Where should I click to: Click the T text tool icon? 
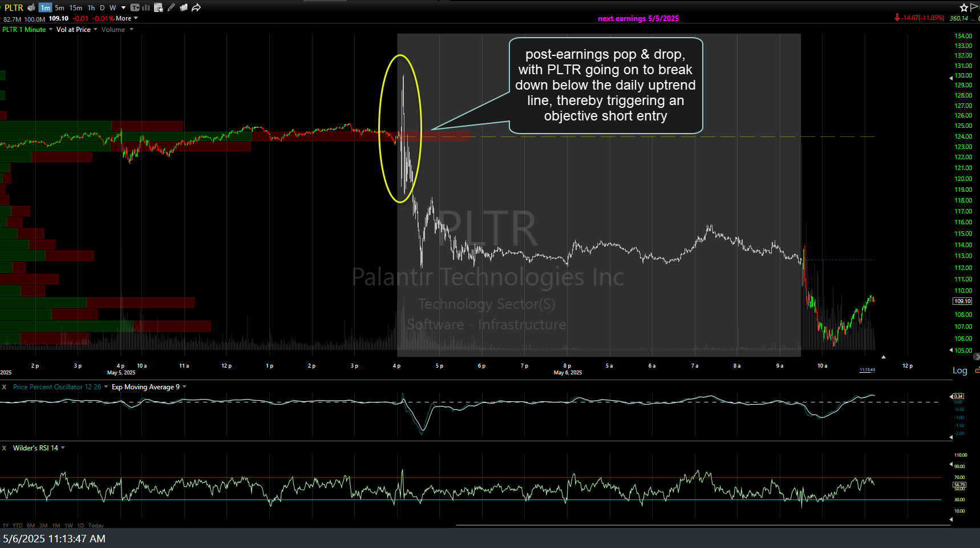click(135, 7)
